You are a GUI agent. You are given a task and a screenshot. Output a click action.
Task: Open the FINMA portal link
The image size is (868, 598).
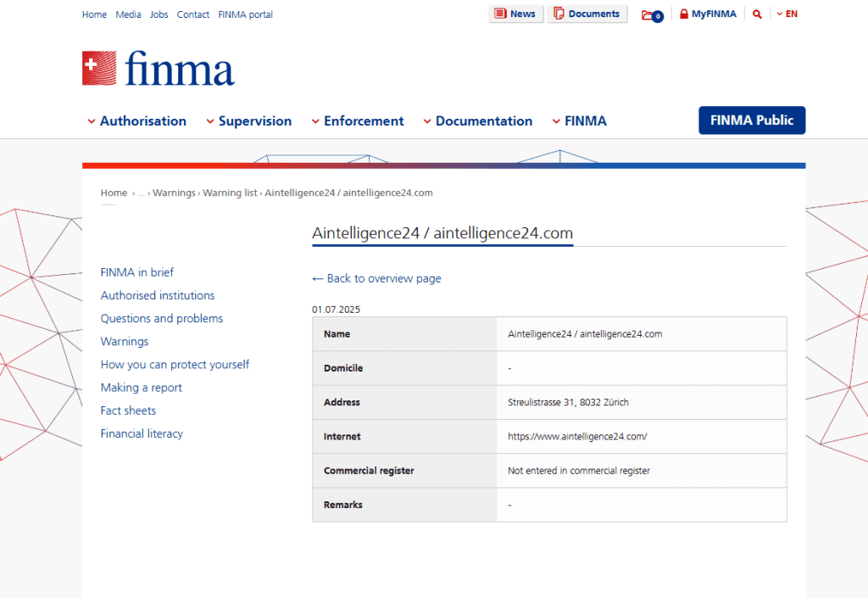tap(245, 14)
